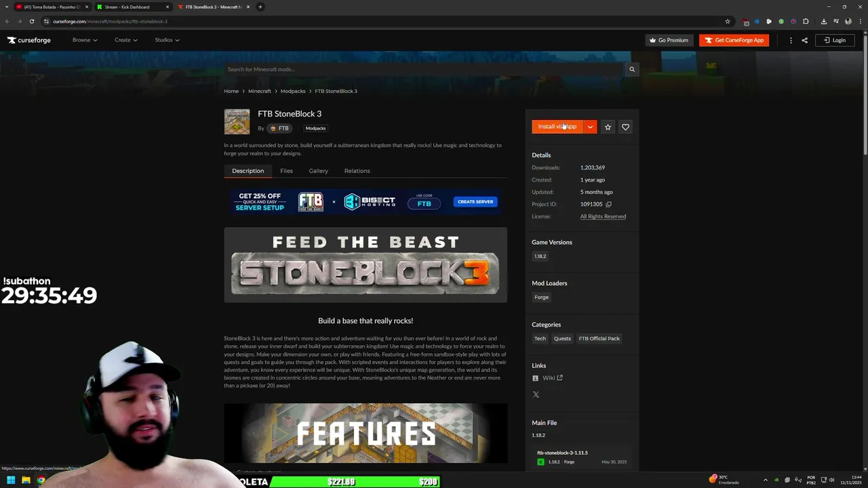Open the browser extensions puzzle icon
Image resolution: width=868 pixels, height=488 pixels.
(806, 21)
